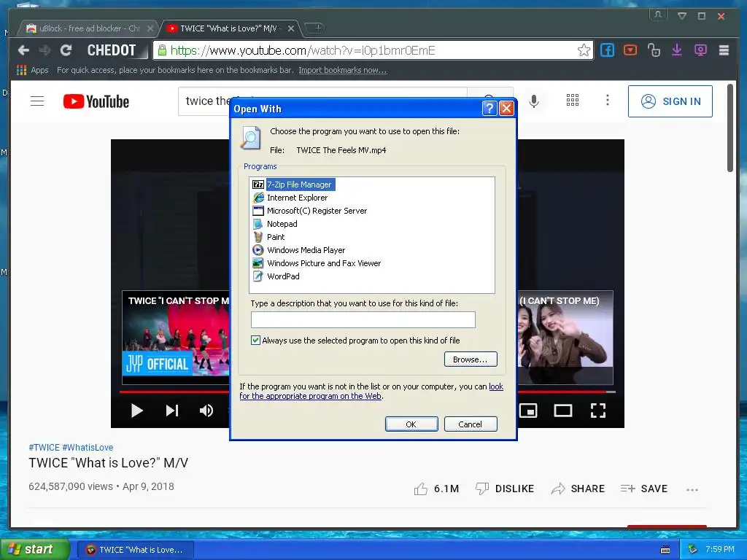This screenshot has height=560, width=747.
Task: Choose Notepad from the list
Action: [x=275, y=224]
